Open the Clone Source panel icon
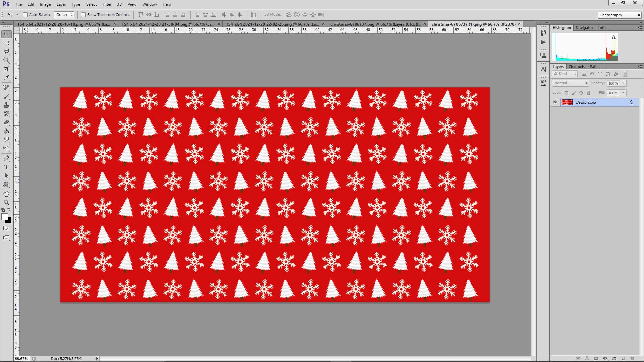 pos(543,56)
